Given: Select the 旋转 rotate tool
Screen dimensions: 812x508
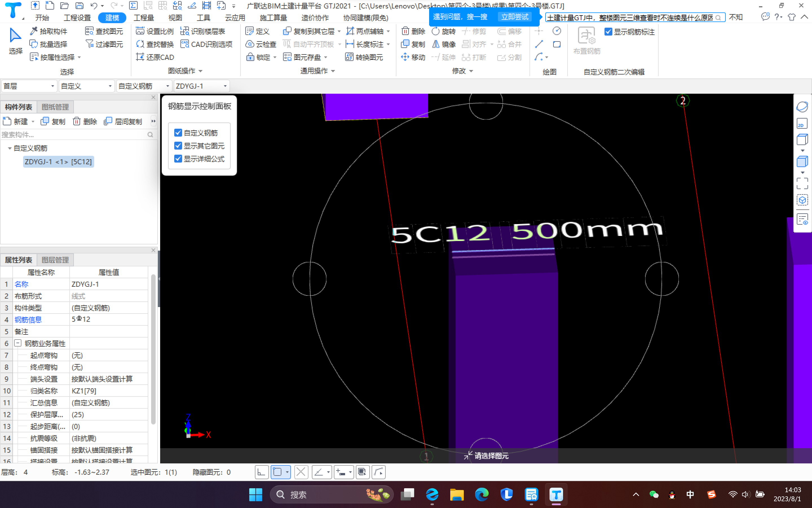Looking at the screenshot, I should 443,31.
